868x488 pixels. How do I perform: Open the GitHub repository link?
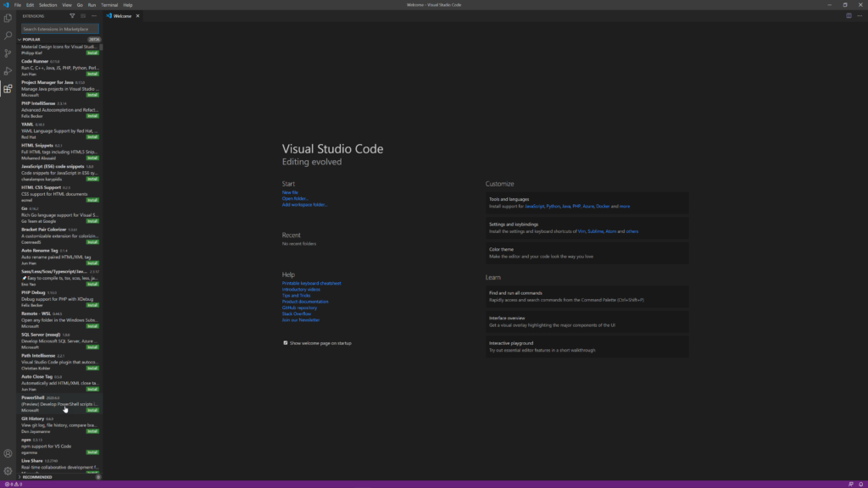point(299,308)
